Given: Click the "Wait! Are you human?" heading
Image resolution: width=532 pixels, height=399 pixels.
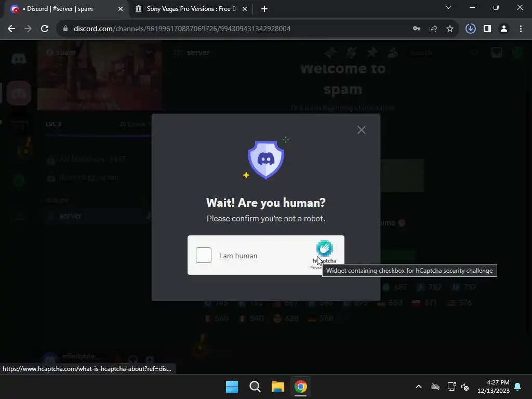Looking at the screenshot, I should pyautogui.click(x=266, y=203).
